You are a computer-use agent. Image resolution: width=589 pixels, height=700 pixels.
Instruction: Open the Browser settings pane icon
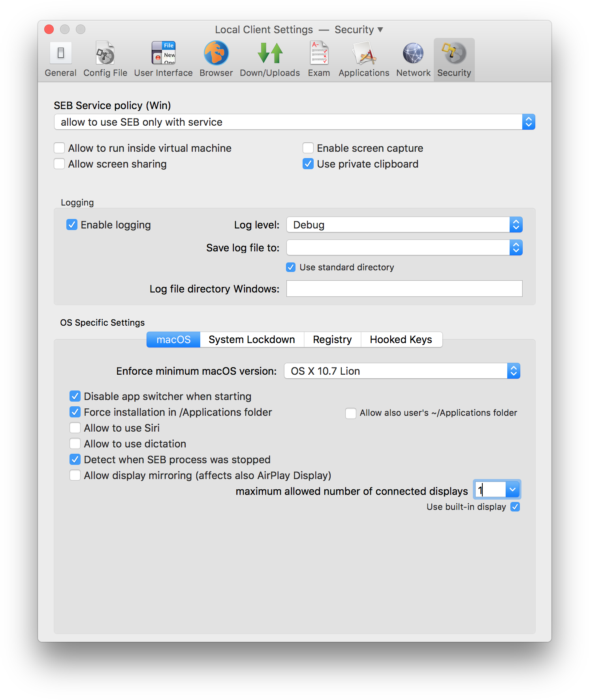[216, 53]
